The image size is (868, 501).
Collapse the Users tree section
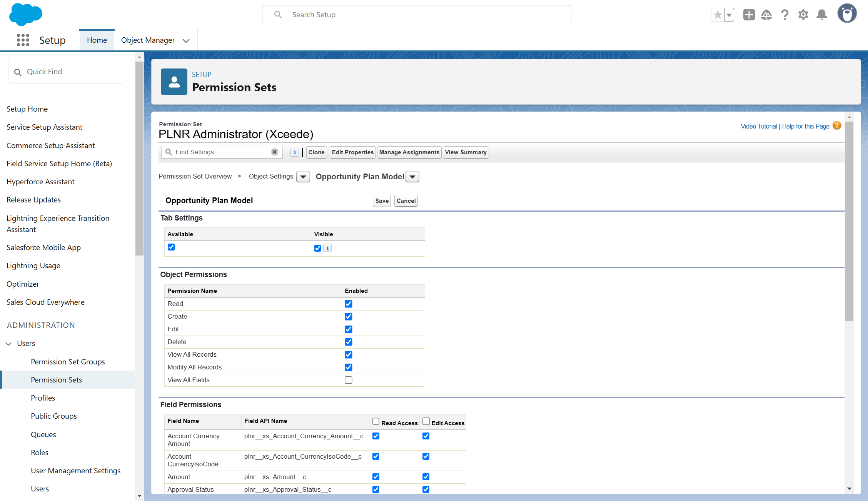click(x=8, y=344)
